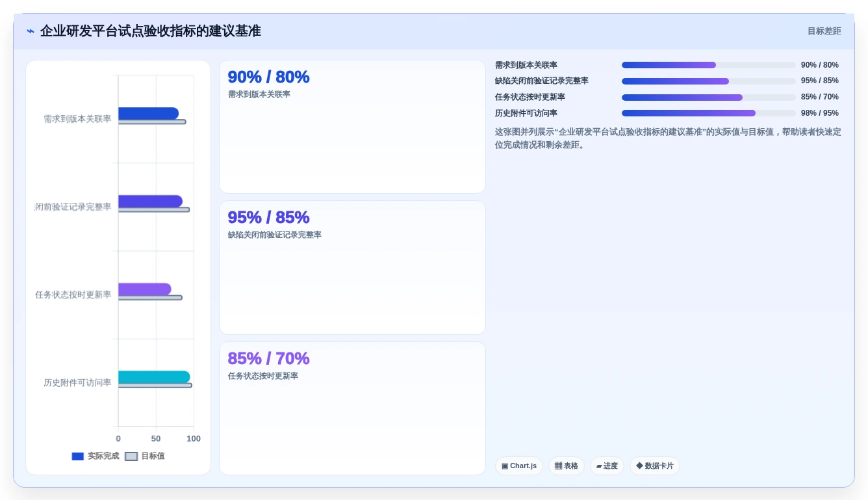Click the blue 需求到版本关联率 actual bar in chart
Screen dimensions: 868x500
tap(148, 113)
